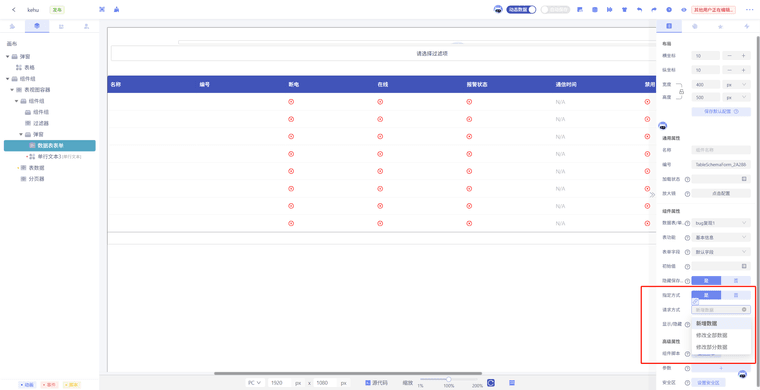Click the 事件 legend tag

(49, 385)
